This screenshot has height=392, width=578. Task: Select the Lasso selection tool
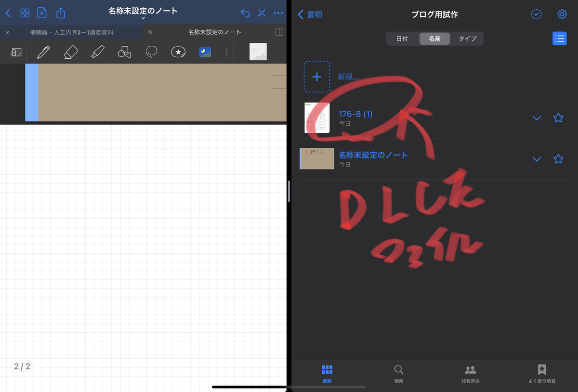(x=151, y=52)
